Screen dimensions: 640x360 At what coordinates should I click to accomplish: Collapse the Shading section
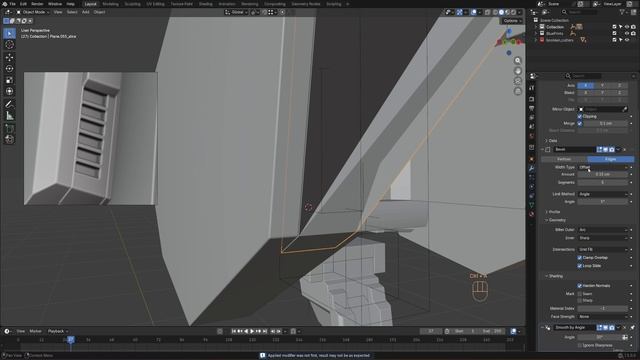[x=554, y=276]
